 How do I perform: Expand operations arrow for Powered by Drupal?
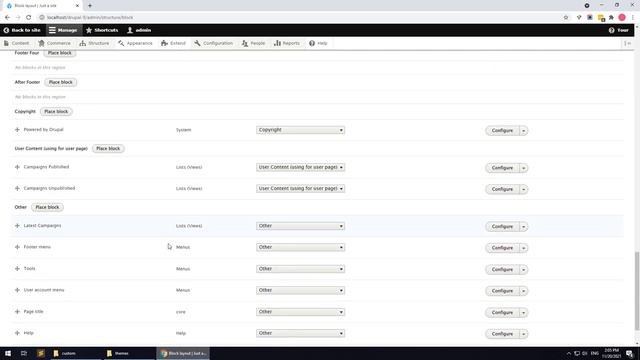(524, 131)
